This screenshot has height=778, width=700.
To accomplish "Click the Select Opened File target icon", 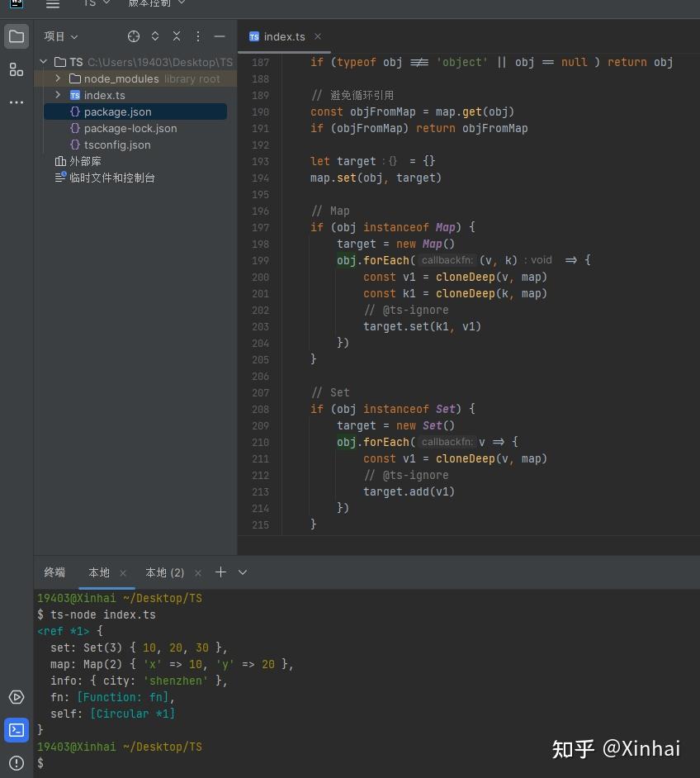I will coord(134,36).
